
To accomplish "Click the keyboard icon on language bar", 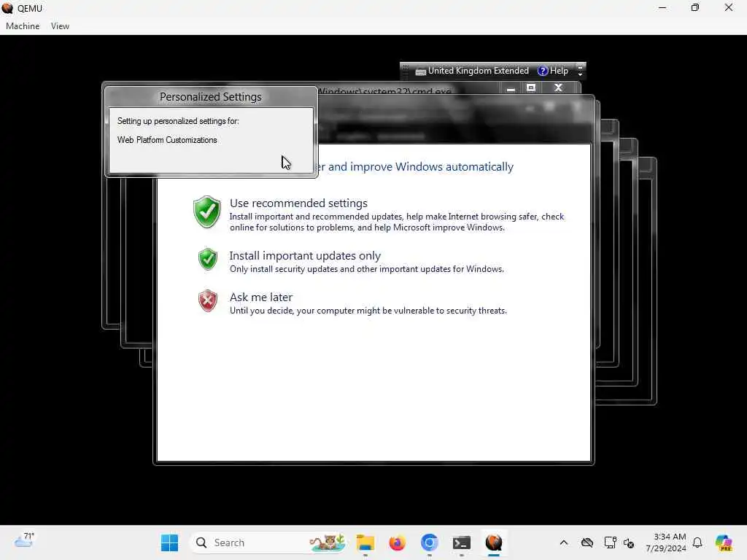I will click(x=420, y=71).
